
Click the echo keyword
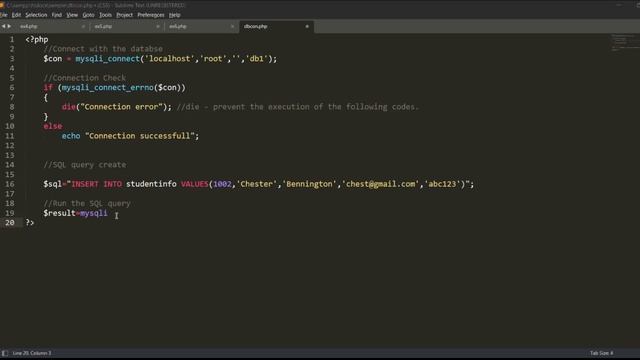coord(71,136)
